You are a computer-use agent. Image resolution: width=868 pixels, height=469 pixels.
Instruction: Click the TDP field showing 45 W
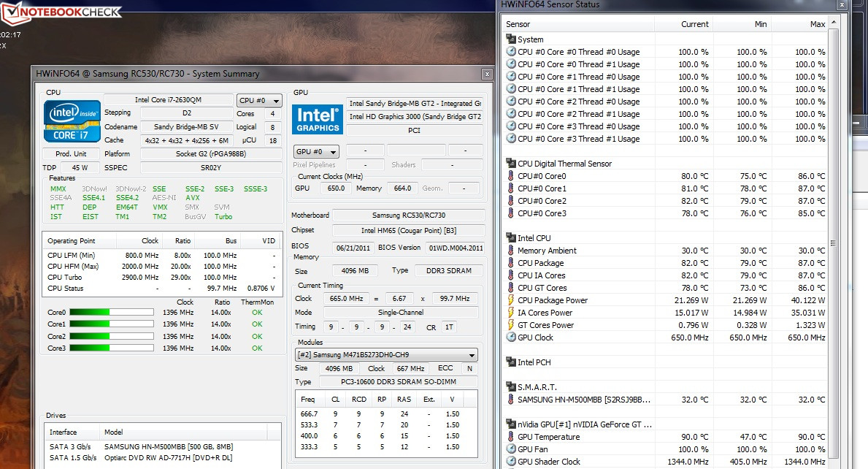tap(80, 167)
